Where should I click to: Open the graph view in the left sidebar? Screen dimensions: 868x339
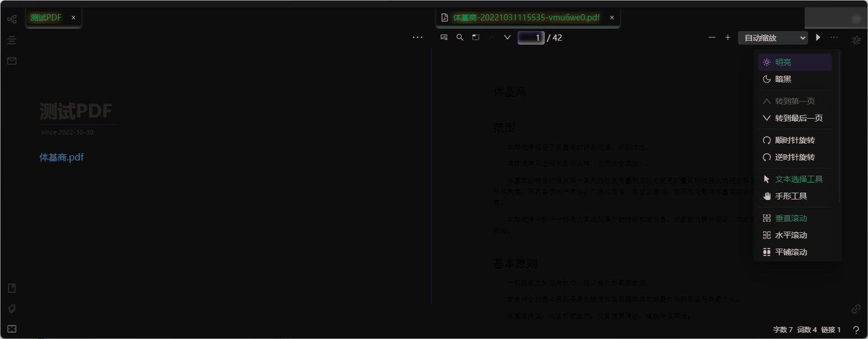pyautogui.click(x=12, y=19)
